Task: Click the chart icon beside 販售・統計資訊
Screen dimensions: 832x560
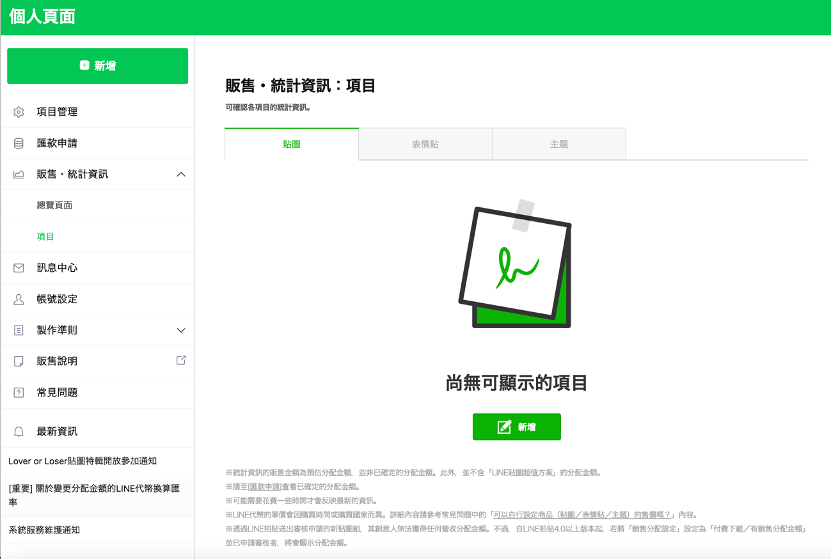Action: [19, 174]
